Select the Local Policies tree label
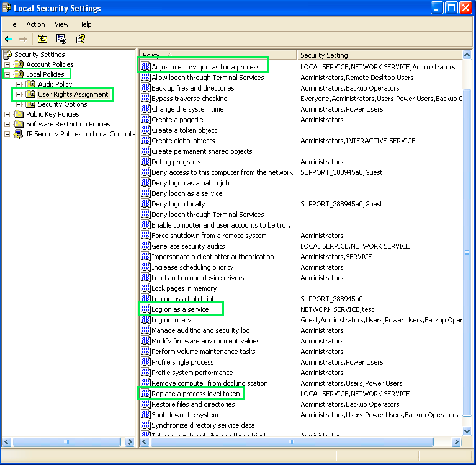Viewport: 476px width, 465px height. [x=45, y=74]
